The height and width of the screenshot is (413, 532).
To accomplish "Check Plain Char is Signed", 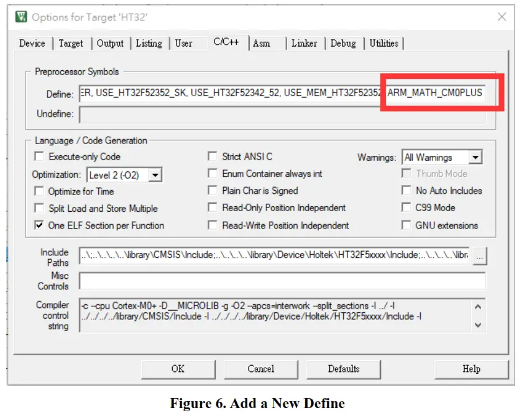I will coord(212,191).
